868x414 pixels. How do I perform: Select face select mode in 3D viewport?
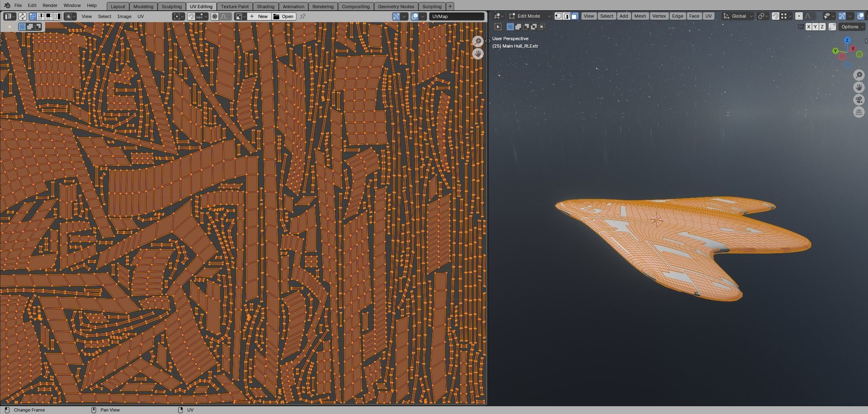[574, 16]
